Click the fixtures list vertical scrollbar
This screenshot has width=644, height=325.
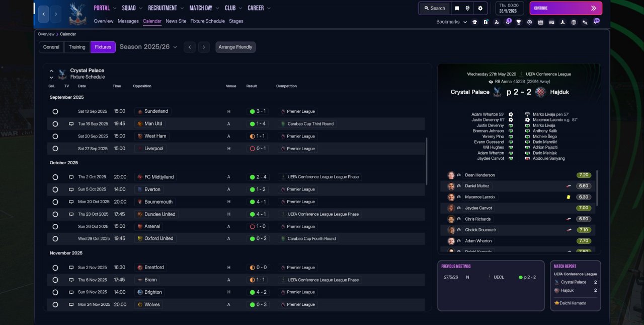click(427, 162)
